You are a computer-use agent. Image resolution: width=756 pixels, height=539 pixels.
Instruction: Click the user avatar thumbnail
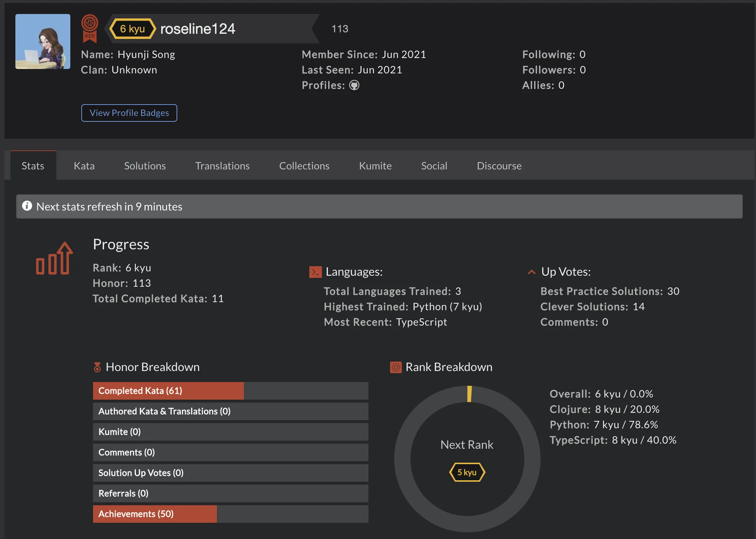click(x=43, y=41)
